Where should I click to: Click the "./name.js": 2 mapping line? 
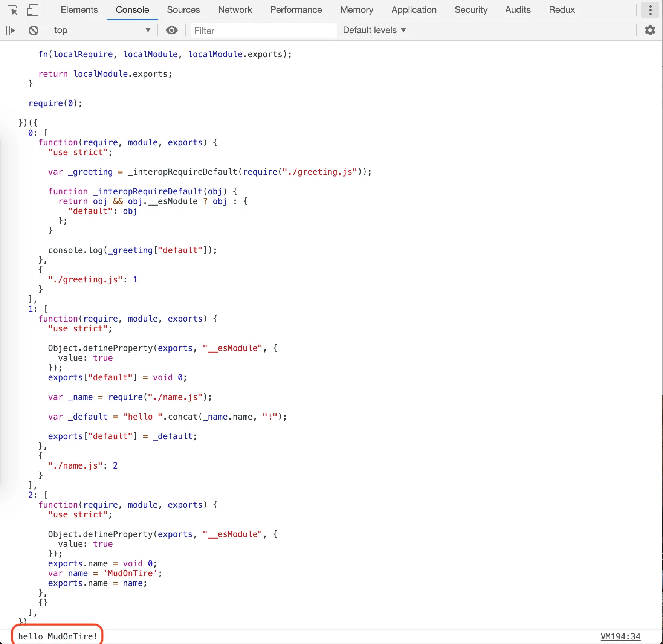(83, 465)
